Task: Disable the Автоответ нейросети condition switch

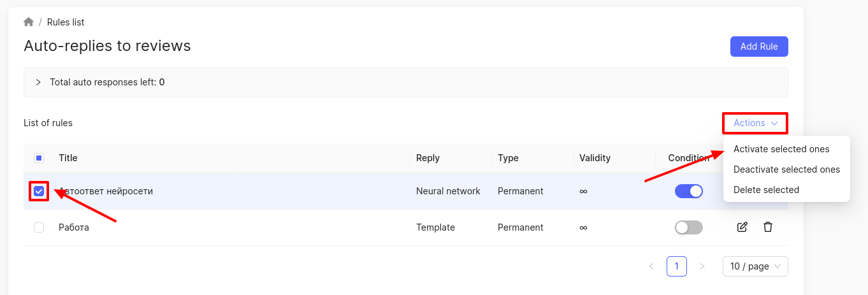Action: click(x=688, y=191)
